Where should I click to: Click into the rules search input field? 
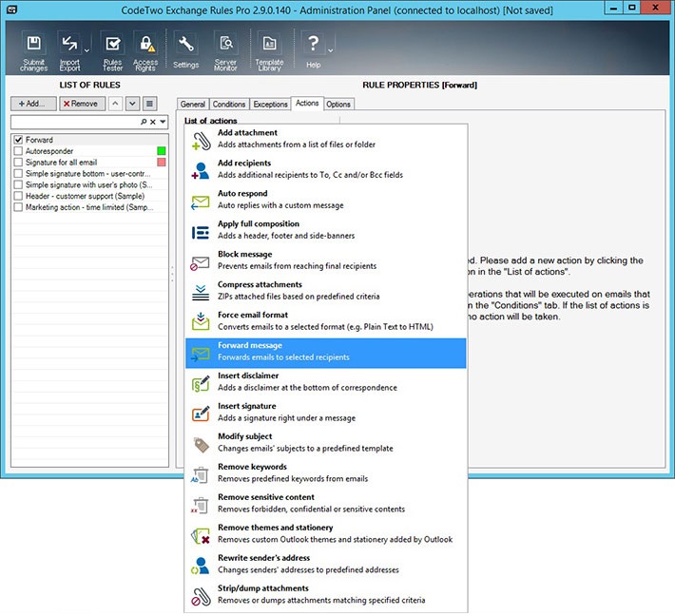click(75, 122)
